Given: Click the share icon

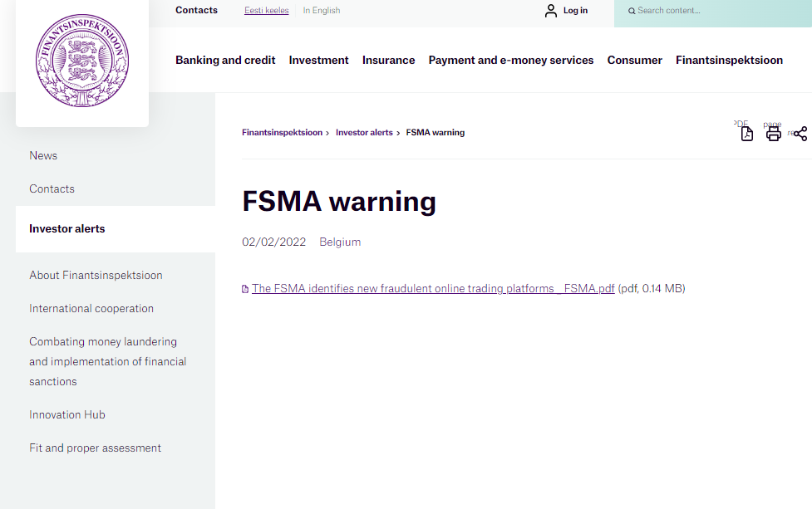Looking at the screenshot, I should pos(800,134).
